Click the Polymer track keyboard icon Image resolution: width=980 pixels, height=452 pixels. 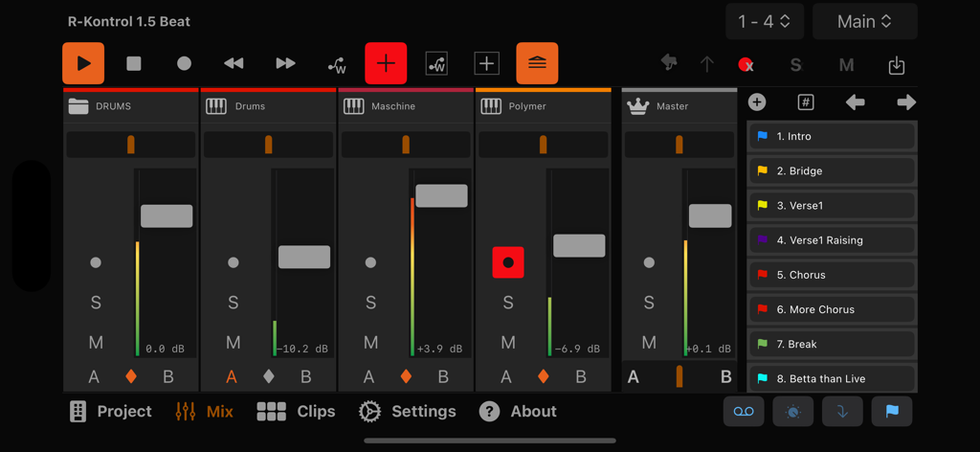pos(491,106)
